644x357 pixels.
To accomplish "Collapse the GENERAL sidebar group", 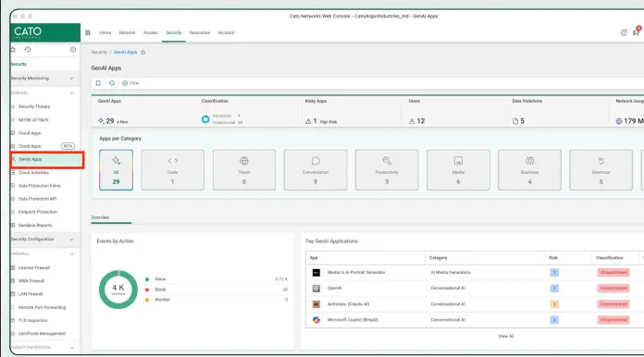I will click(x=72, y=93).
